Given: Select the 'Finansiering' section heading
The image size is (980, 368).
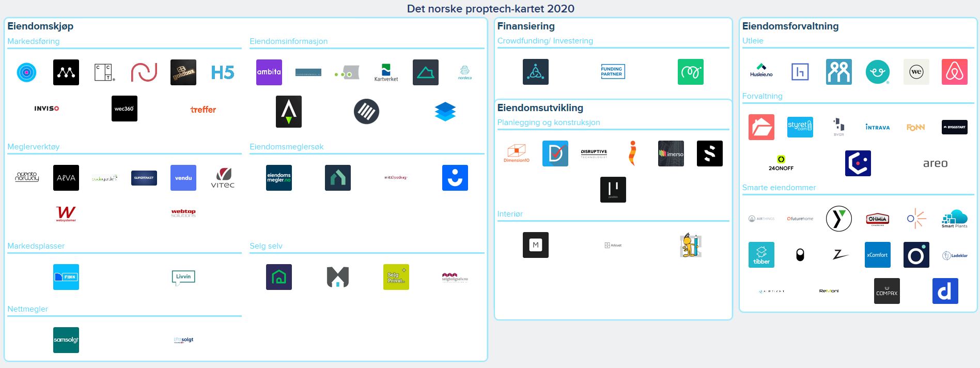Looking at the screenshot, I should click(526, 26).
